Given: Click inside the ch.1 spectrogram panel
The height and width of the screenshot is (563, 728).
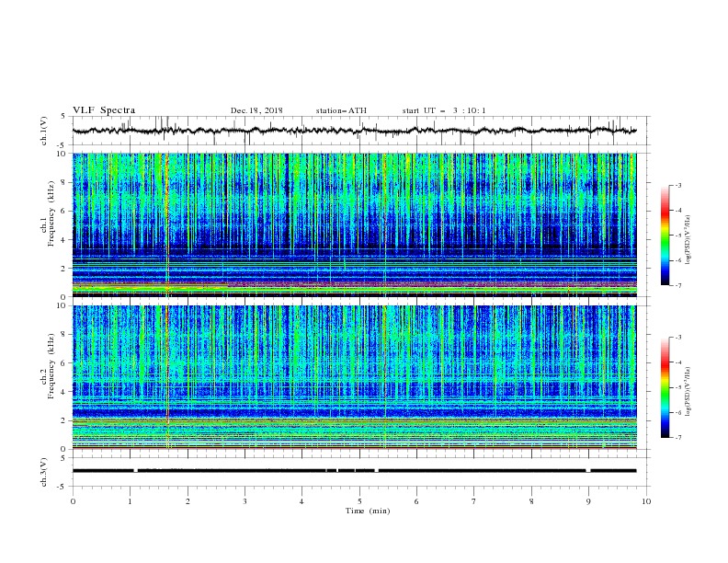Looking at the screenshot, I should tap(354, 224).
